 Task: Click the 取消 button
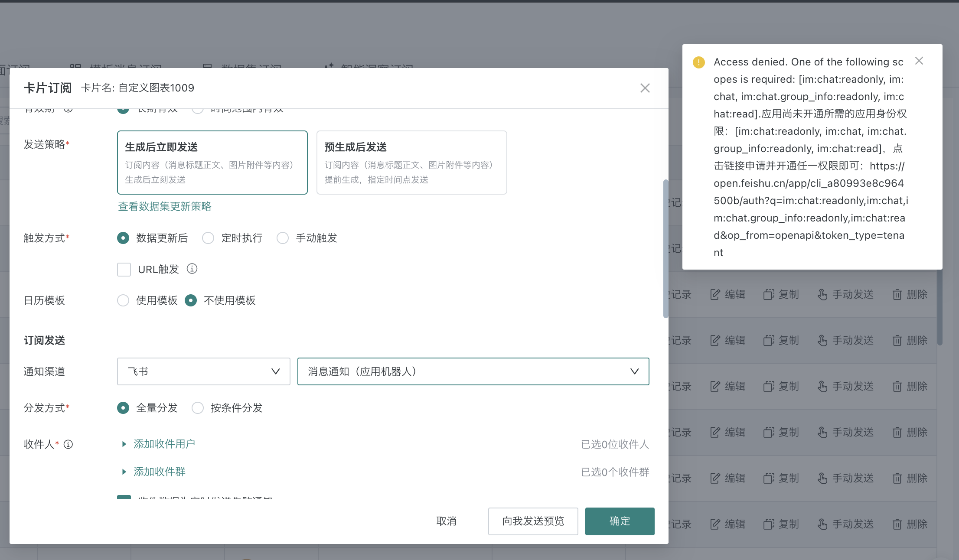(x=447, y=521)
